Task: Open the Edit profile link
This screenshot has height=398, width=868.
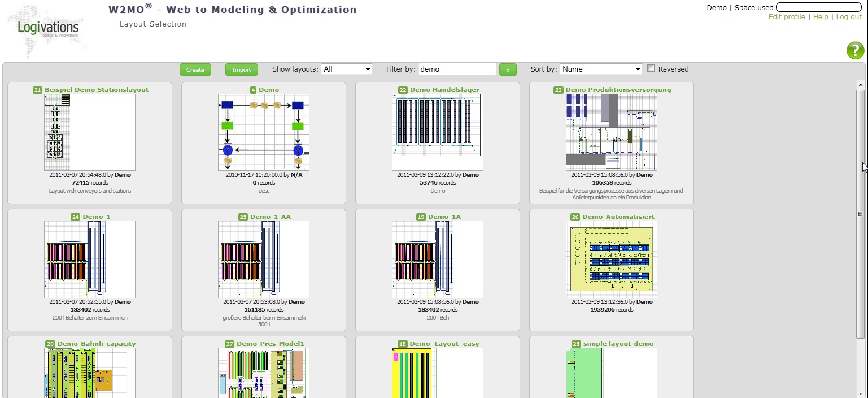Action: pos(787,17)
